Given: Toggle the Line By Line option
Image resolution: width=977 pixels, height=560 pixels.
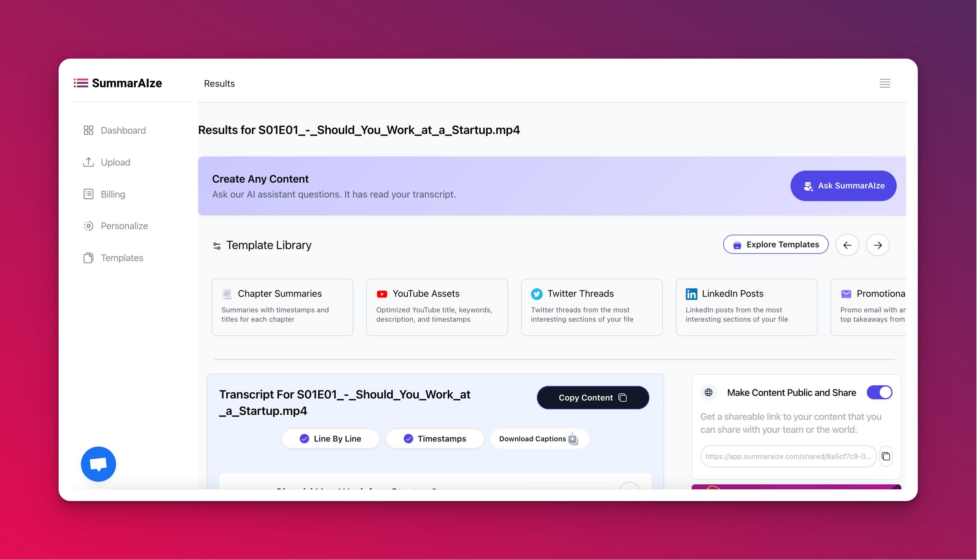Looking at the screenshot, I should (330, 438).
